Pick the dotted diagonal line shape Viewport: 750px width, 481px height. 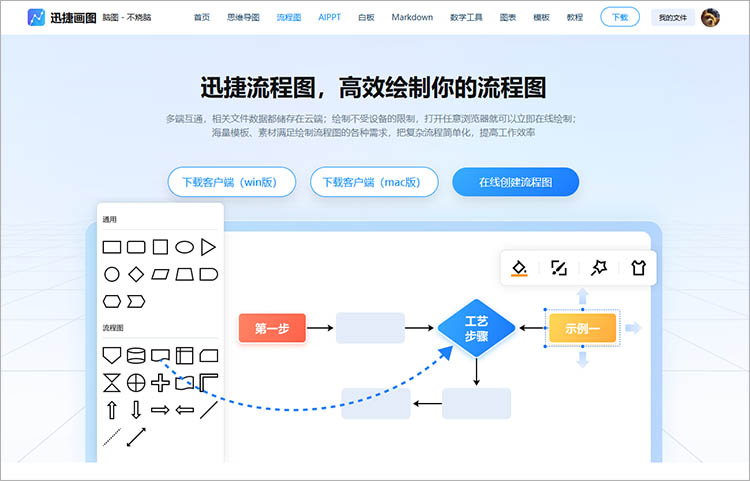[x=112, y=437]
